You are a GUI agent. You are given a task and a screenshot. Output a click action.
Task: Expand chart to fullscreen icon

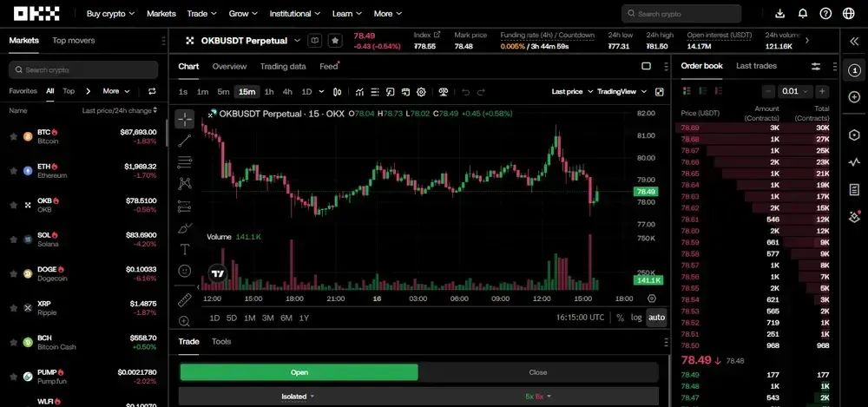tap(659, 92)
